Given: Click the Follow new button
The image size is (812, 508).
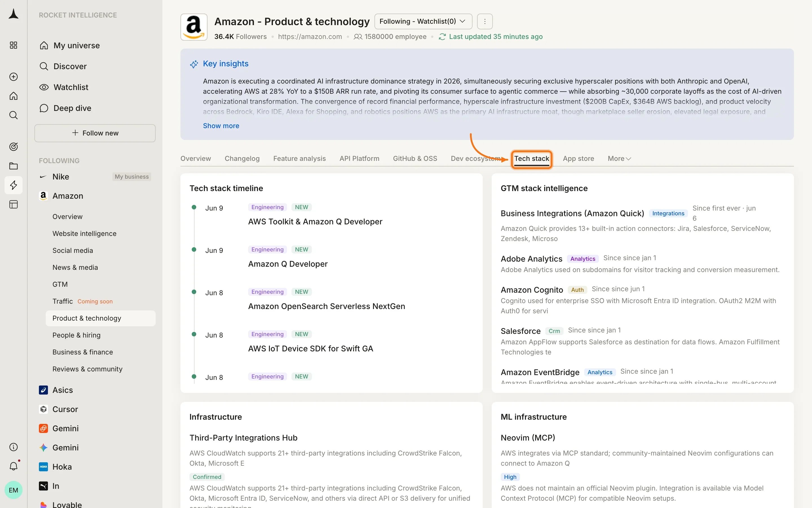Looking at the screenshot, I should [95, 133].
